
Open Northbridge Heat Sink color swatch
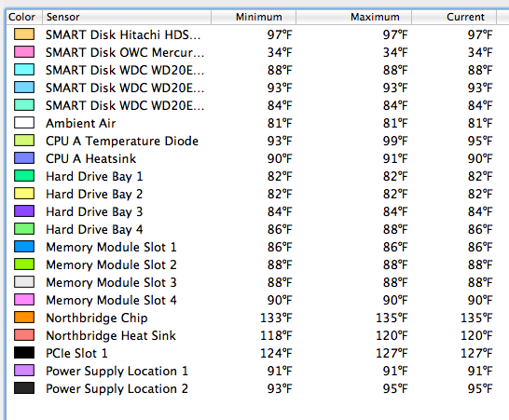(24, 335)
